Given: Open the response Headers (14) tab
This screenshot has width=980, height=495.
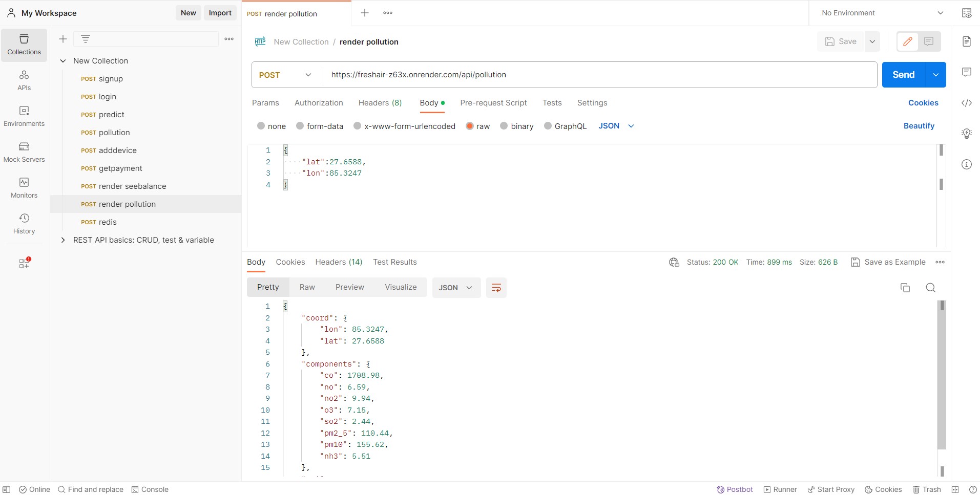Looking at the screenshot, I should tap(339, 262).
